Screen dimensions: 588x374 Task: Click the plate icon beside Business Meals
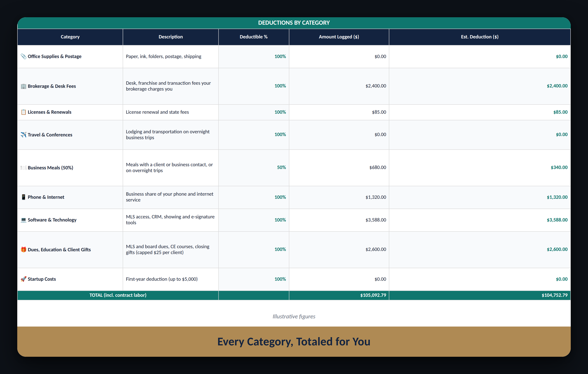pyautogui.click(x=23, y=168)
